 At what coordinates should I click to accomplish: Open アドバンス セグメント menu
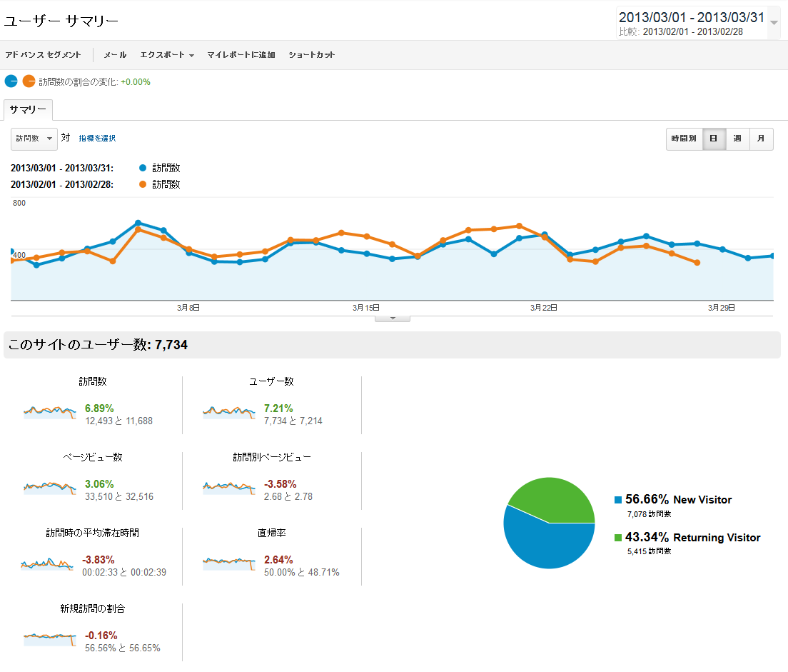[43, 55]
